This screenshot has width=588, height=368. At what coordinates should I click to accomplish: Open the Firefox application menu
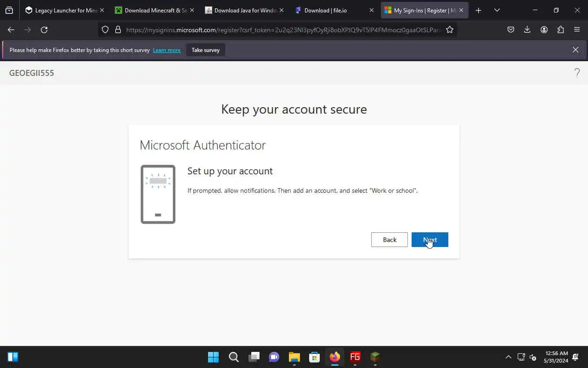(x=577, y=29)
